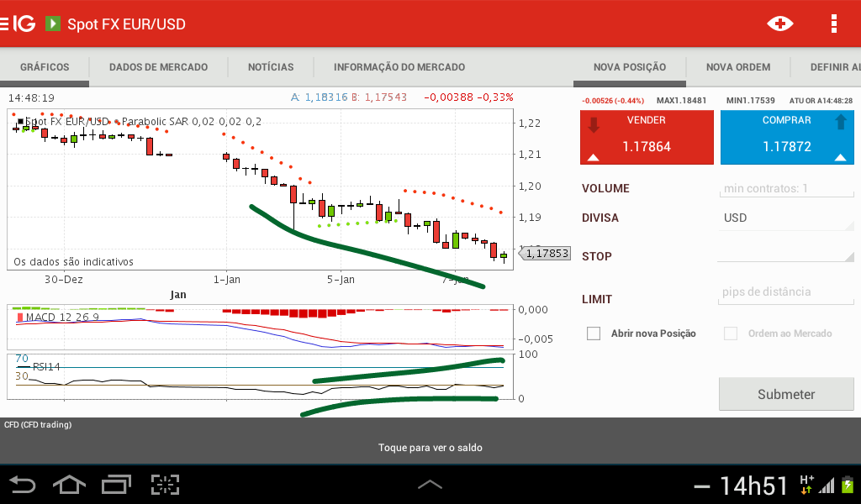Click the IG logo
Screen dimensions: 861x504
click(24, 24)
